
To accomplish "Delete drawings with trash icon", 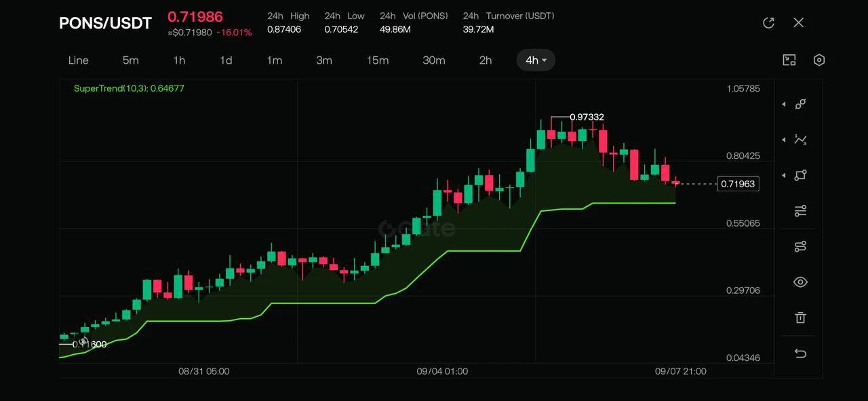I will point(801,318).
